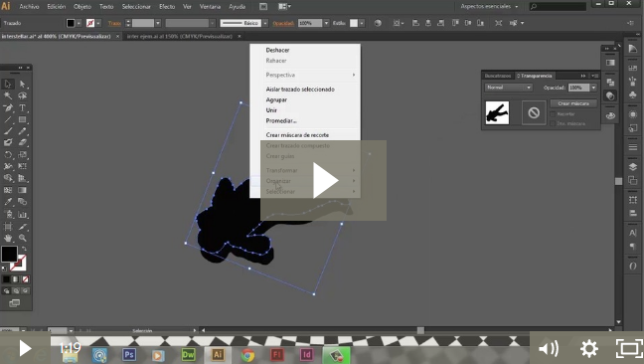Select the Symbol Sprayer tool
Viewport: 644px width, 364px height.
8,215
